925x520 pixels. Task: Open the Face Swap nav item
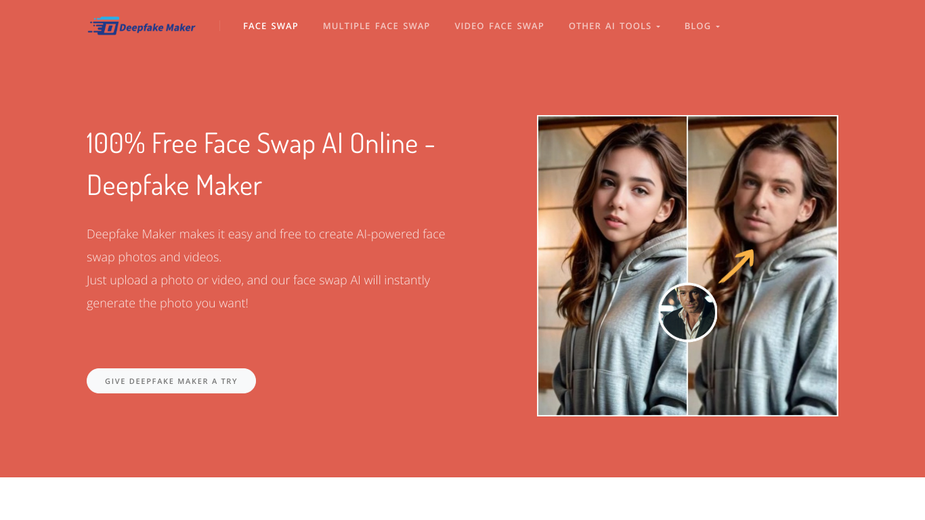270,26
